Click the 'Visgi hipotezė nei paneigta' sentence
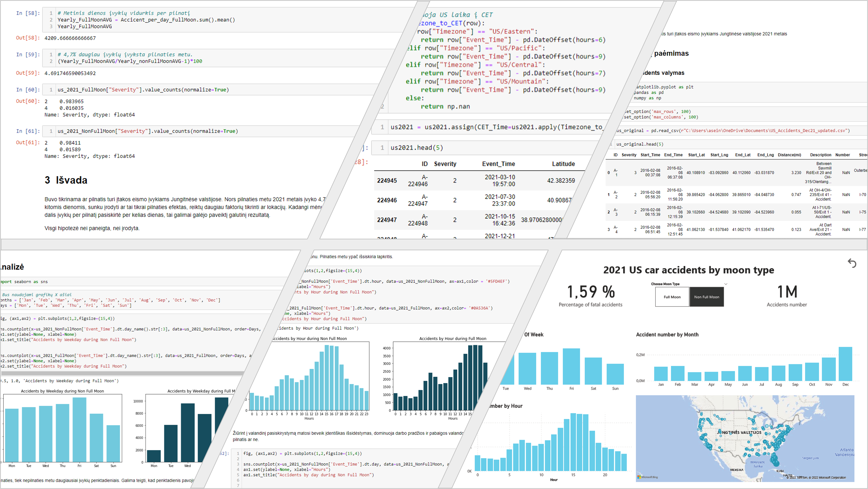 coord(92,228)
